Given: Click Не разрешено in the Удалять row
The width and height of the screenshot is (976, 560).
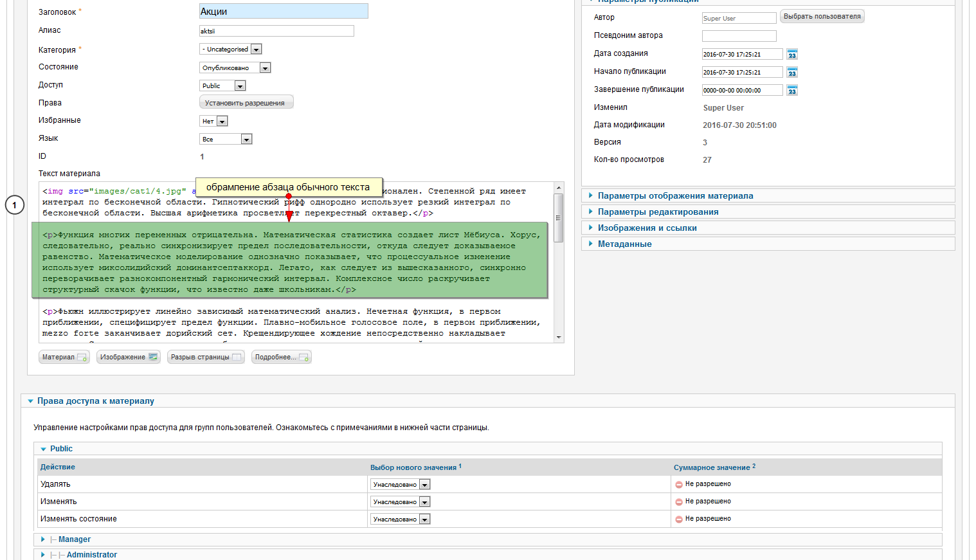Looking at the screenshot, I should [x=708, y=483].
